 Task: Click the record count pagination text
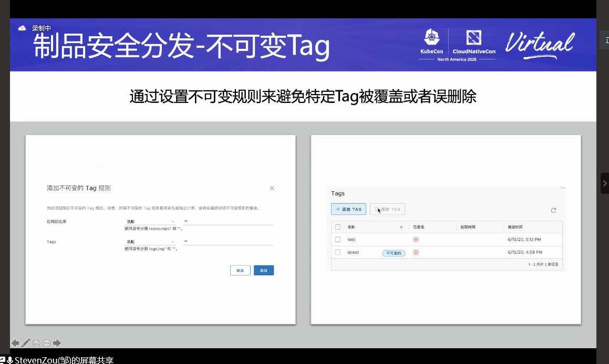[x=543, y=264]
